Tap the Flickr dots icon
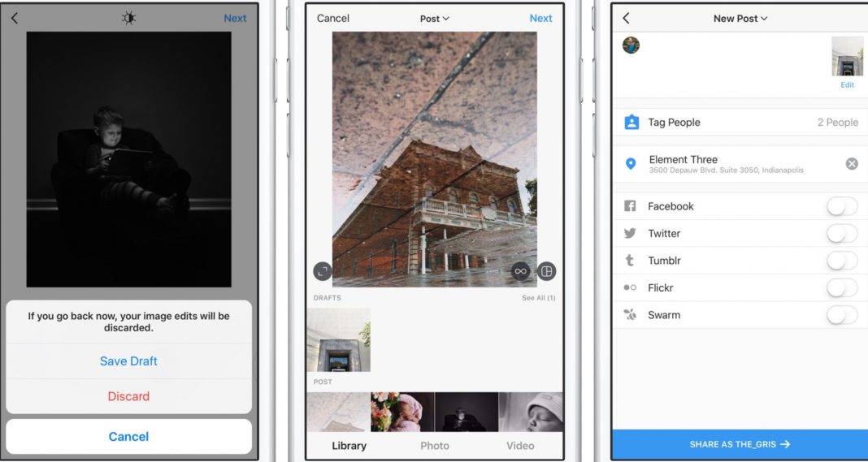 (630, 287)
